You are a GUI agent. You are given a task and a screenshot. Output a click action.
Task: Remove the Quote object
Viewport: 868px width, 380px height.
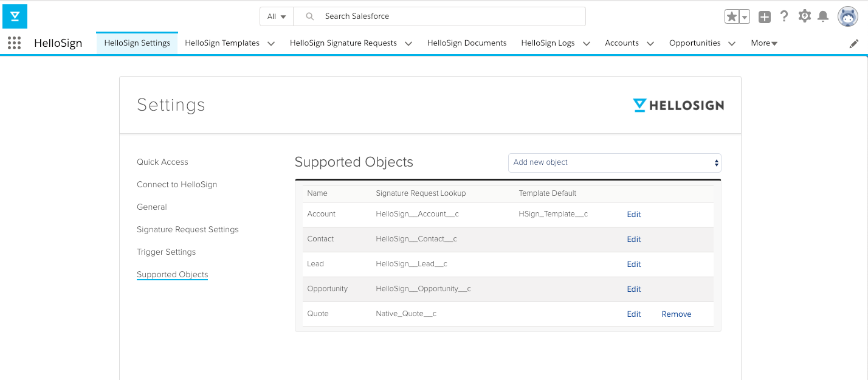point(677,314)
